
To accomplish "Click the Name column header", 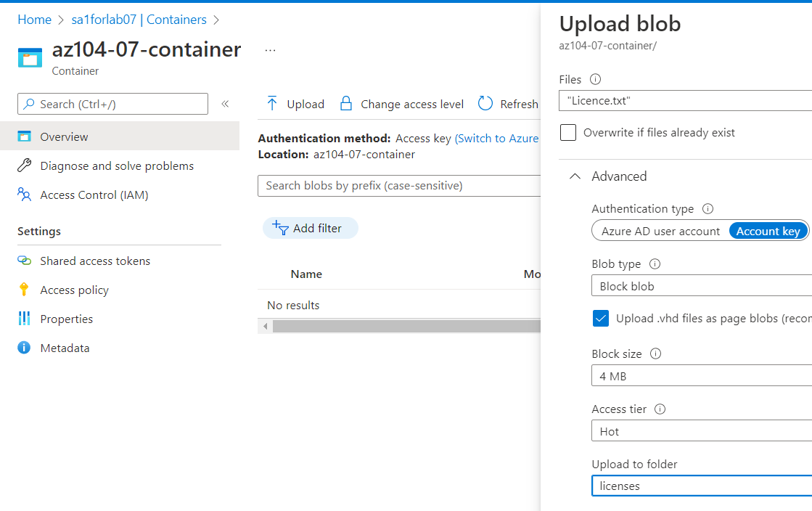I will 306,274.
